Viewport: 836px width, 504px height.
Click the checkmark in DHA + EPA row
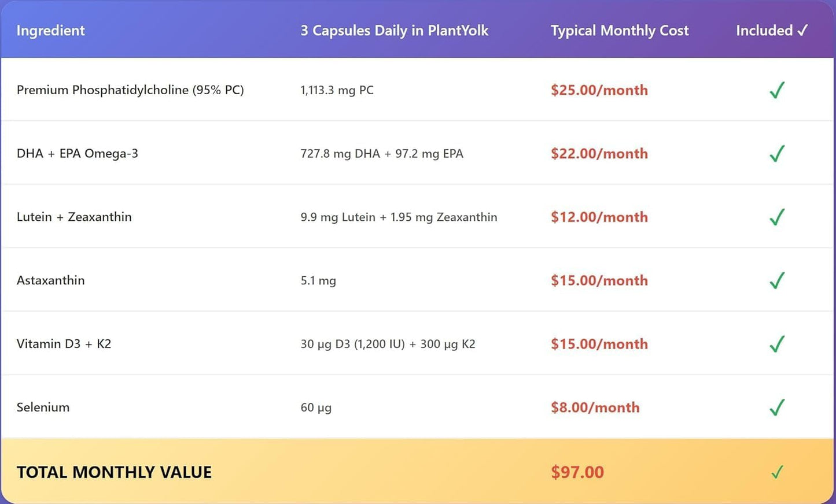coord(777,154)
